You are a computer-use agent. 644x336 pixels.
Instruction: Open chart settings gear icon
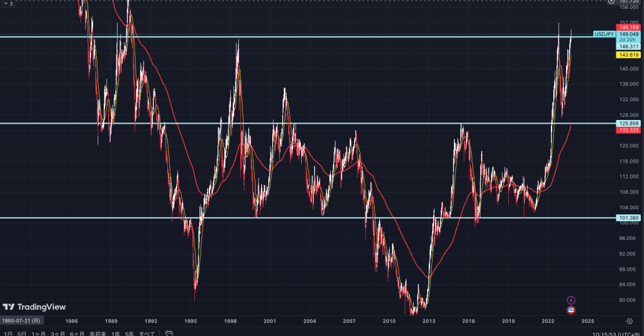click(630, 320)
